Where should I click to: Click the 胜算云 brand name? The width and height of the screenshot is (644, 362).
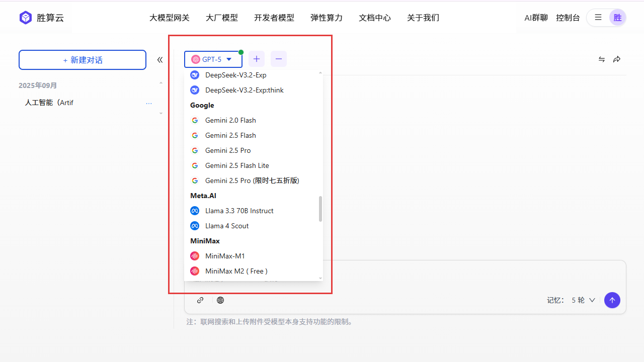[50, 18]
